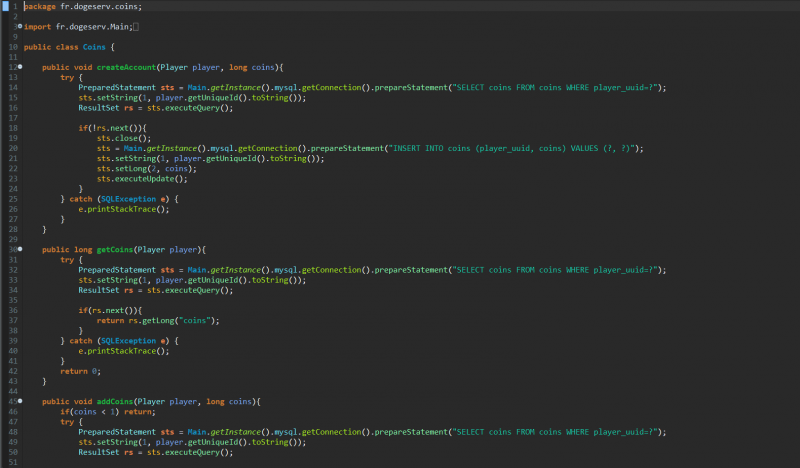This screenshot has height=468, width=800.
Task: Click 'e.printStackTrace();' on line 26
Action: pyautogui.click(x=123, y=209)
